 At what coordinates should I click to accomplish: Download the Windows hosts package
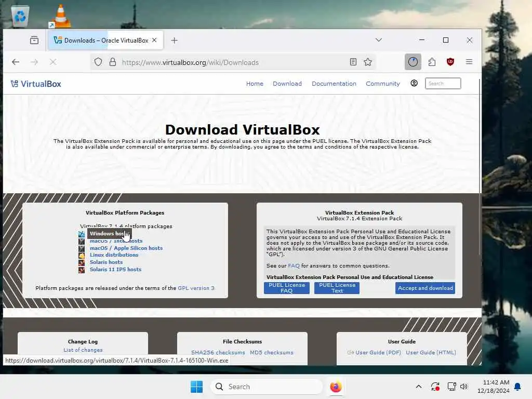[x=109, y=233]
